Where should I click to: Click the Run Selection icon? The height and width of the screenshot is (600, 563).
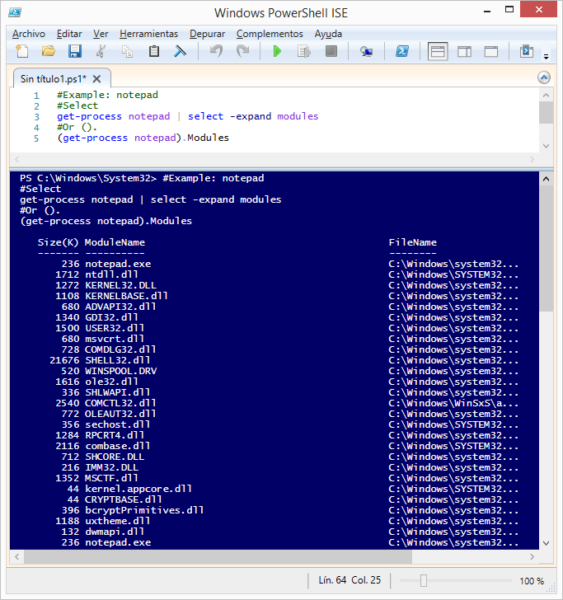click(304, 51)
